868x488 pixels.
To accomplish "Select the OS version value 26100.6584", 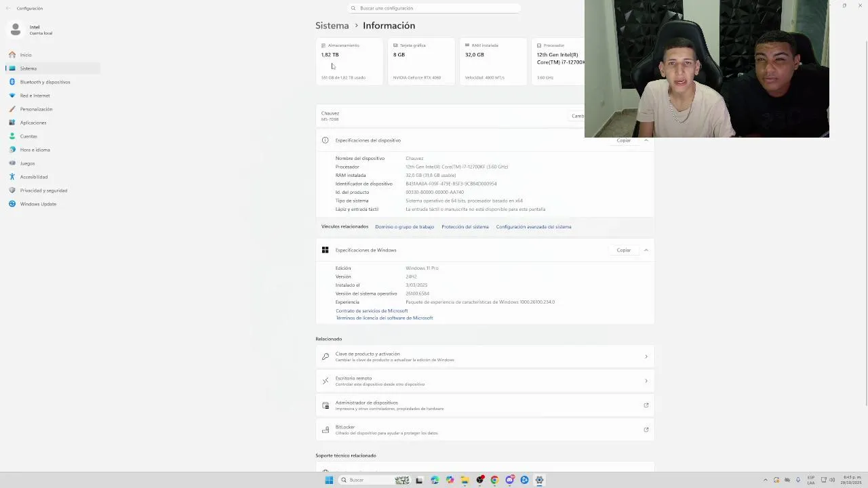I will point(417,293).
